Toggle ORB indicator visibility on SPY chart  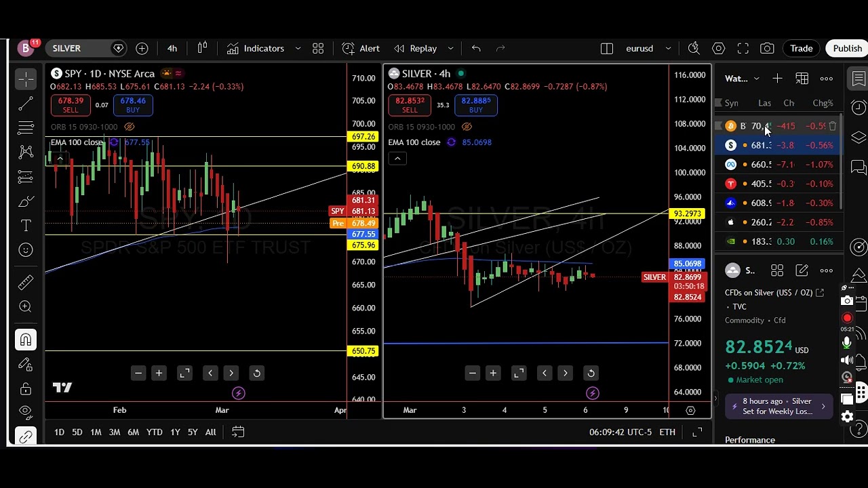(130, 127)
